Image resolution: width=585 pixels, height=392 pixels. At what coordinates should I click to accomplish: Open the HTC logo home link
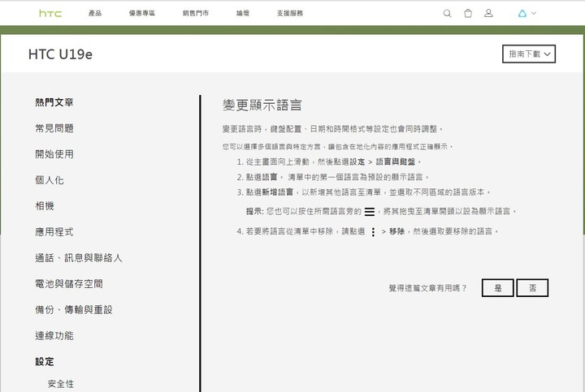pyautogui.click(x=50, y=14)
